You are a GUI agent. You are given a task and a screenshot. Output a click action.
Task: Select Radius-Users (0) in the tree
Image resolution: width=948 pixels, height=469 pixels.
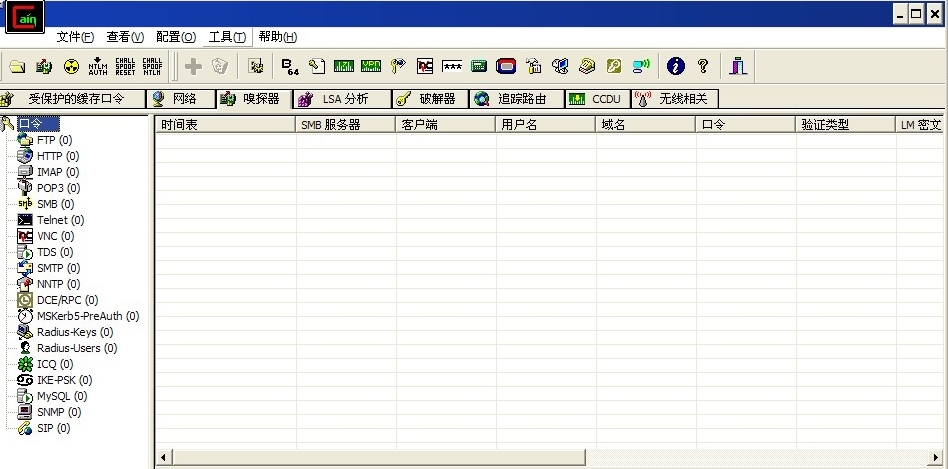(77, 348)
